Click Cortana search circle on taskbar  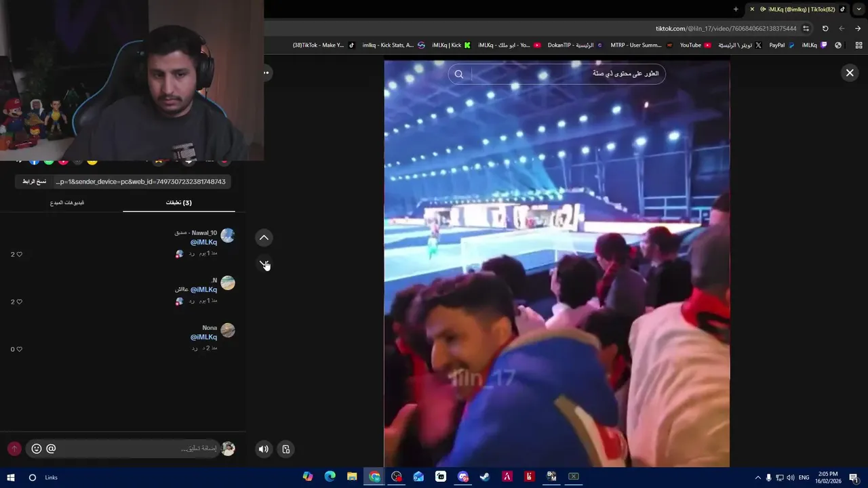pyautogui.click(x=32, y=477)
